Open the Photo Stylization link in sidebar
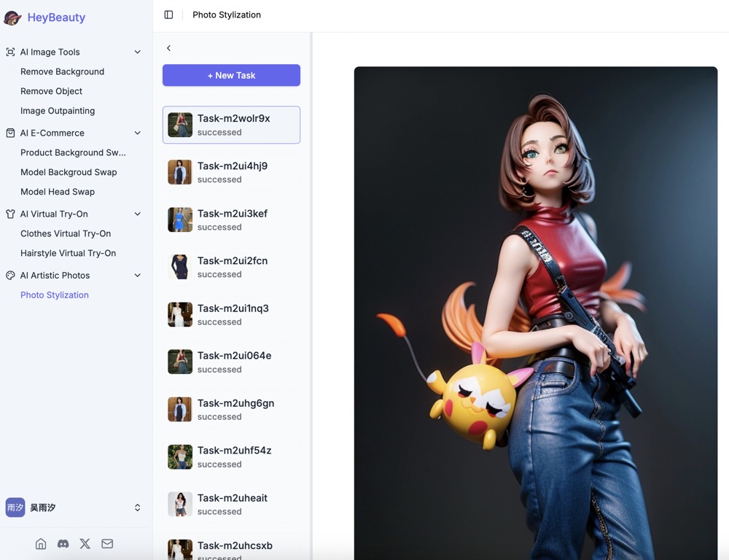 (x=55, y=295)
